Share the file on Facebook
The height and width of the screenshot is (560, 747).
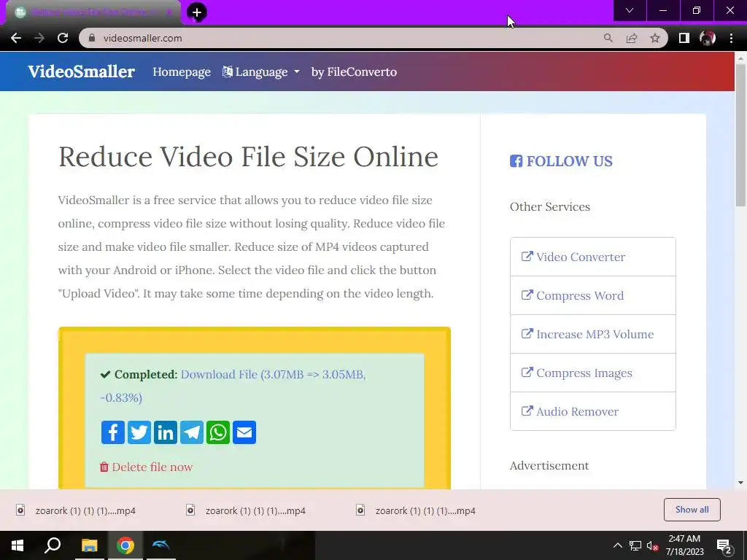point(113,432)
